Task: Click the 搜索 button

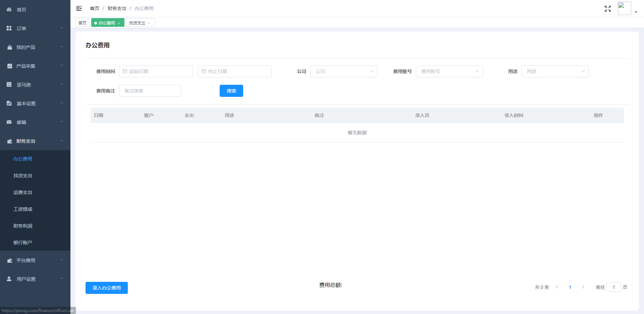Action: 231,91
